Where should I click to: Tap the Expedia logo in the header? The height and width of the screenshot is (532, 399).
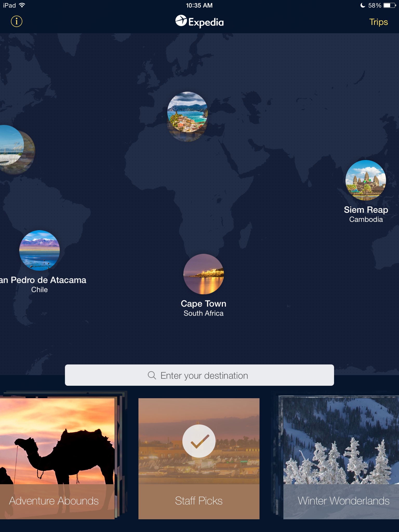pyautogui.click(x=199, y=21)
